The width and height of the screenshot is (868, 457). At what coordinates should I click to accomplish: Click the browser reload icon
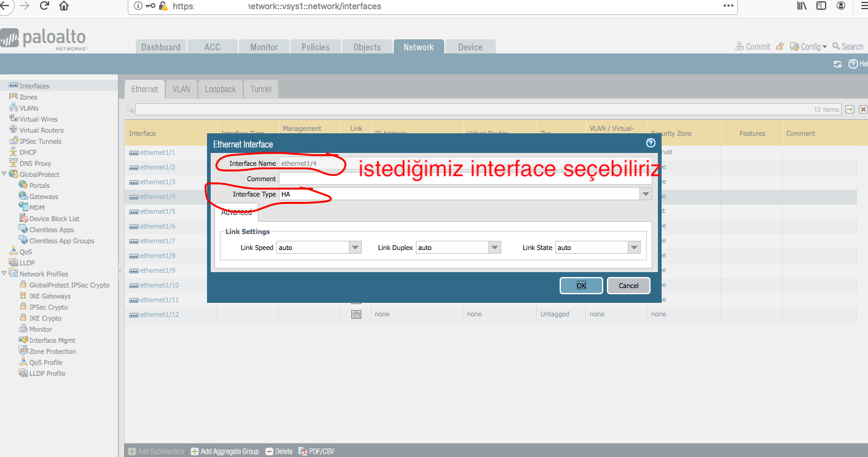click(44, 6)
